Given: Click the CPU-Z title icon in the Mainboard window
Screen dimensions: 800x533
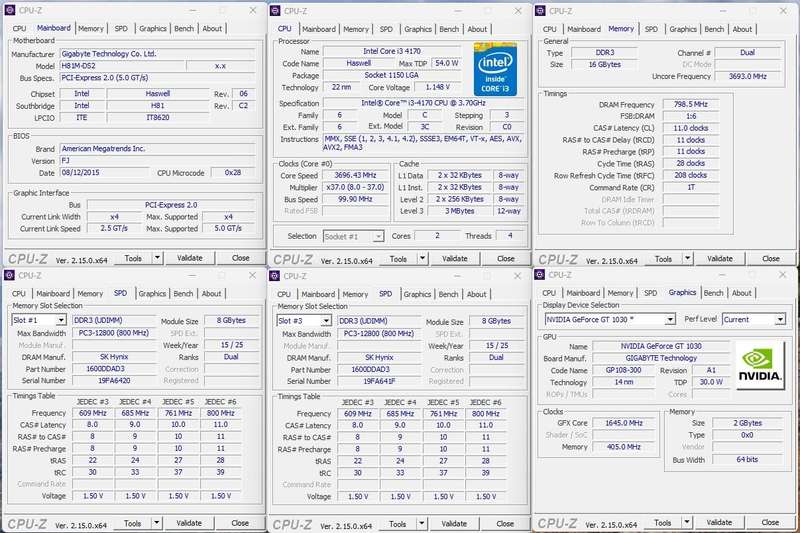Looking at the screenshot, I should pos(10,10).
